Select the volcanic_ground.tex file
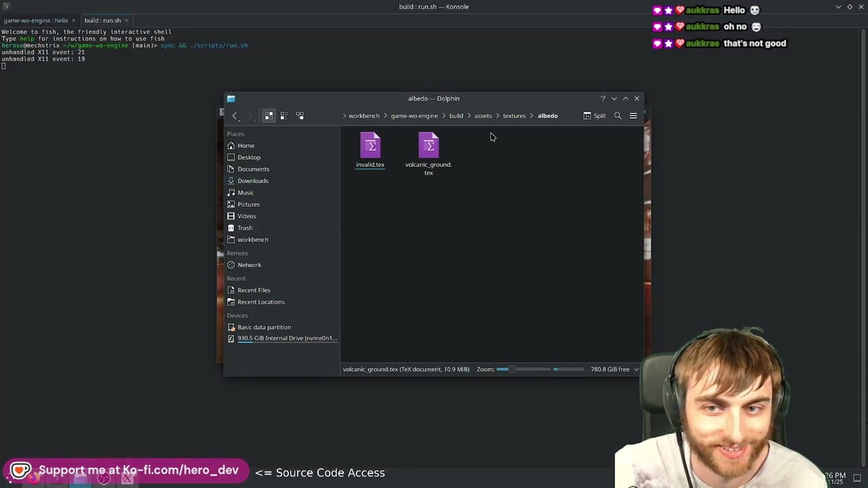The width and height of the screenshot is (868, 488). tap(429, 155)
